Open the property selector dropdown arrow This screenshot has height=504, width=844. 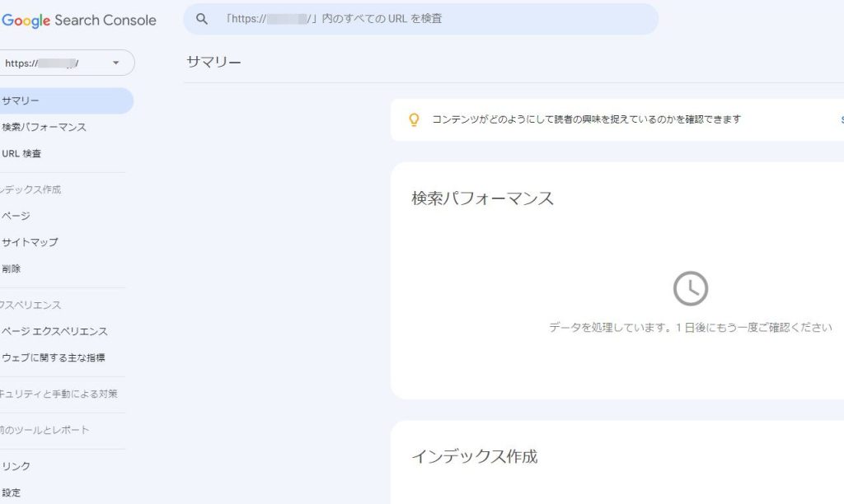point(115,63)
